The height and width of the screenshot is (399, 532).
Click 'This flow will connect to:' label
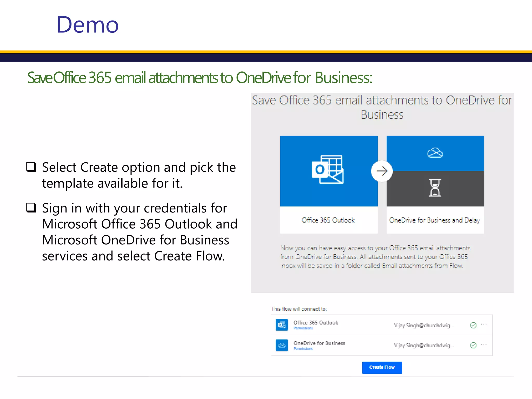pyautogui.click(x=299, y=309)
